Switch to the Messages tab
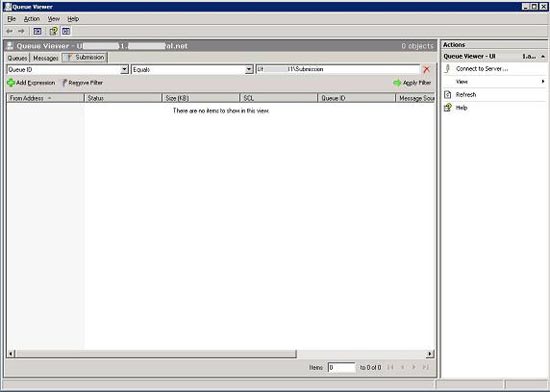550x392 pixels. point(46,58)
